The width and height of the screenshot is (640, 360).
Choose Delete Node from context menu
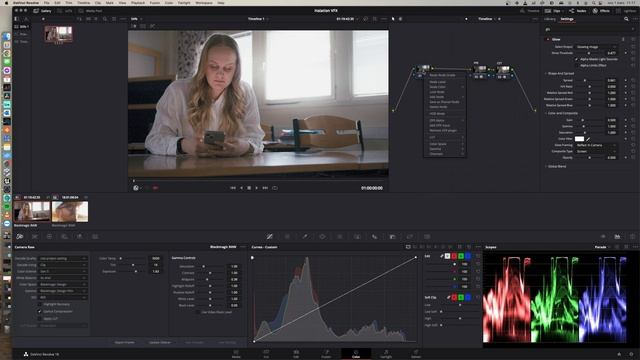[x=438, y=107]
